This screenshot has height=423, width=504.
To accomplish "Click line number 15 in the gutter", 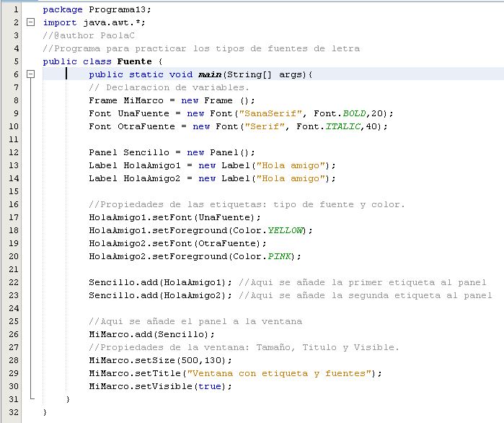I will (x=14, y=191).
